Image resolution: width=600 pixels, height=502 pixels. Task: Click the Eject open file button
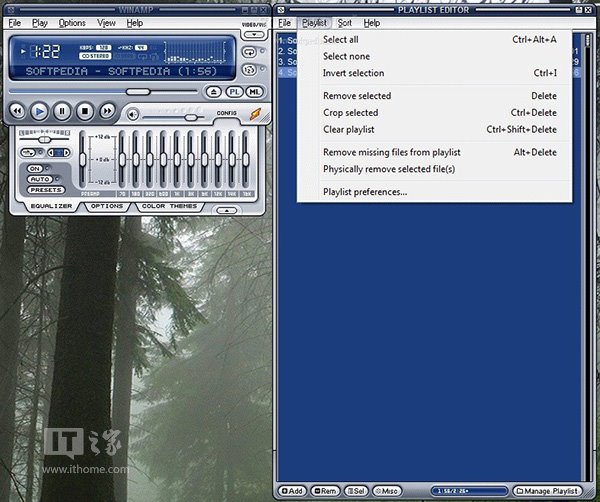click(x=214, y=92)
